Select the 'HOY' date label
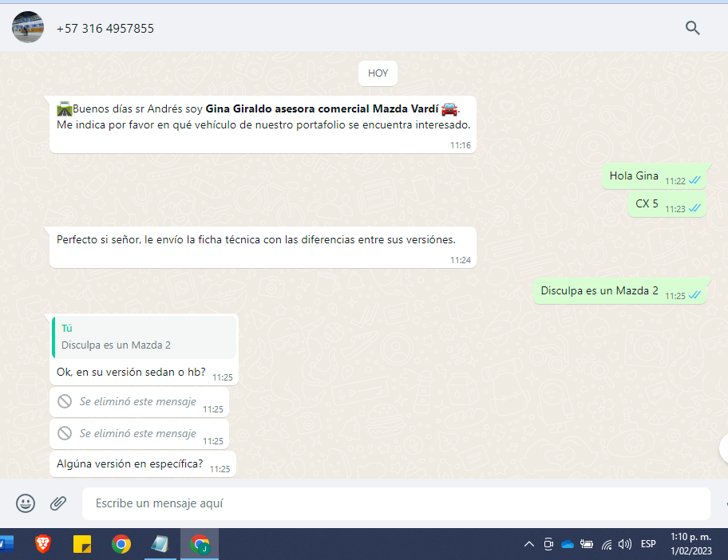The width and height of the screenshot is (728, 560). click(378, 73)
